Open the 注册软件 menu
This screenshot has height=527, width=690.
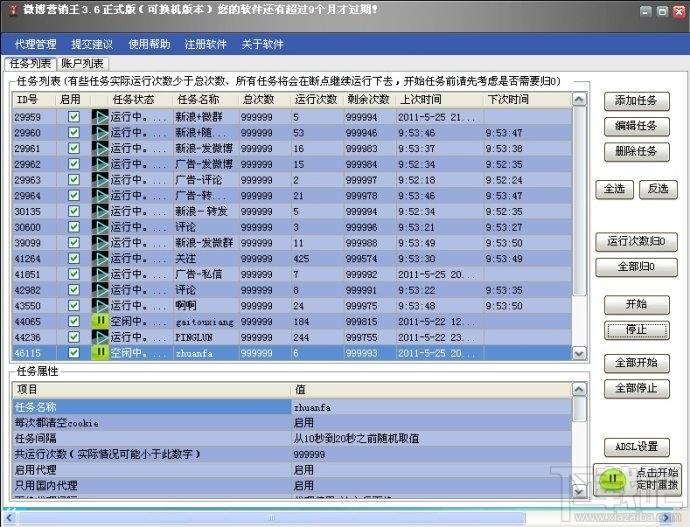(206, 44)
